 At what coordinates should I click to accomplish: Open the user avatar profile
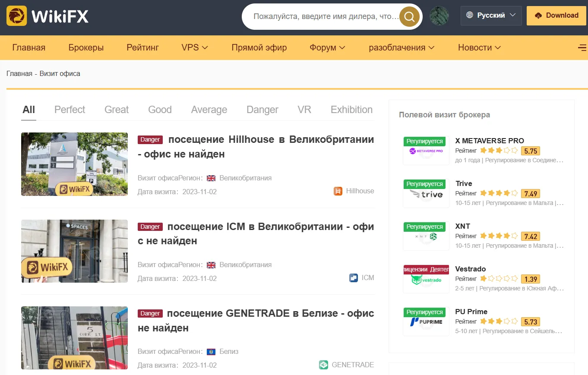[x=439, y=16]
